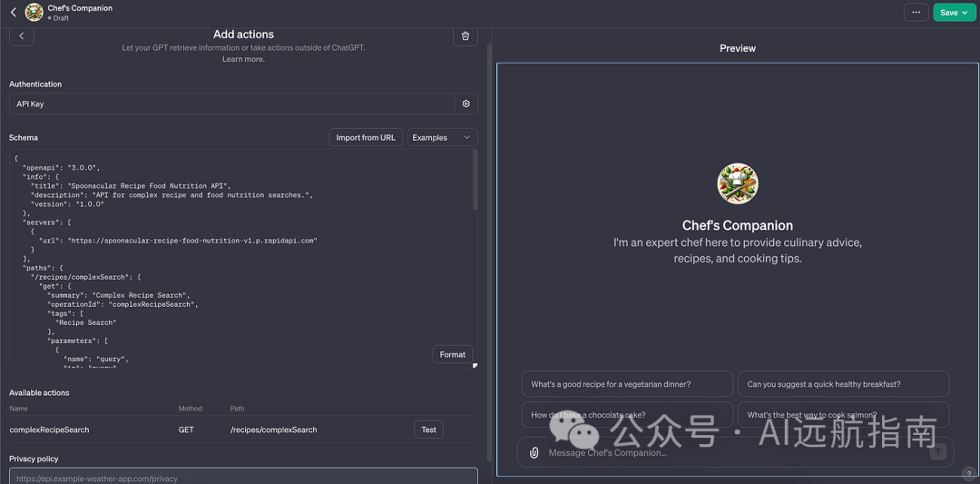Attach a file with the paperclip icon
980x484 pixels.
point(534,452)
